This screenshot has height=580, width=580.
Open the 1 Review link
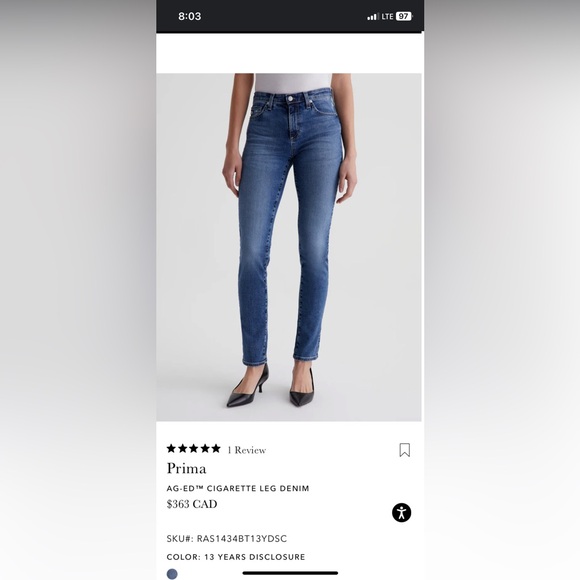click(247, 450)
